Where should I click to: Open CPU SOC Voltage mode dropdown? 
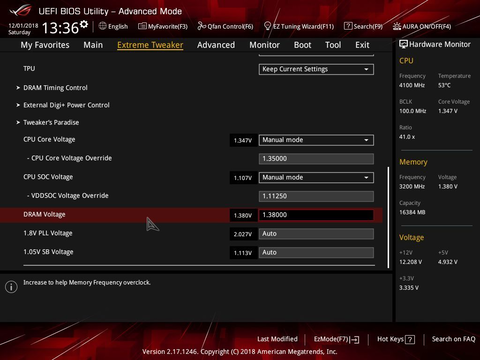(x=316, y=177)
